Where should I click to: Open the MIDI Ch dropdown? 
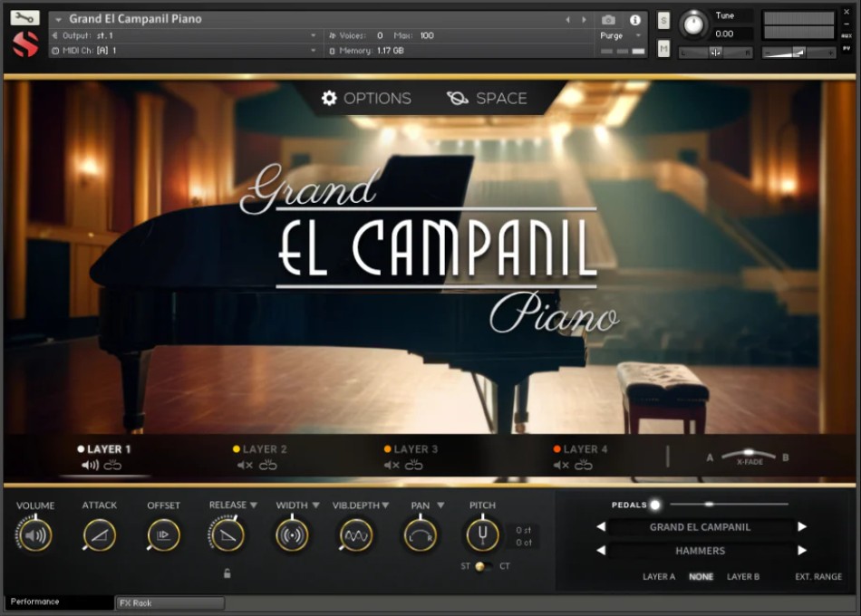[184, 51]
